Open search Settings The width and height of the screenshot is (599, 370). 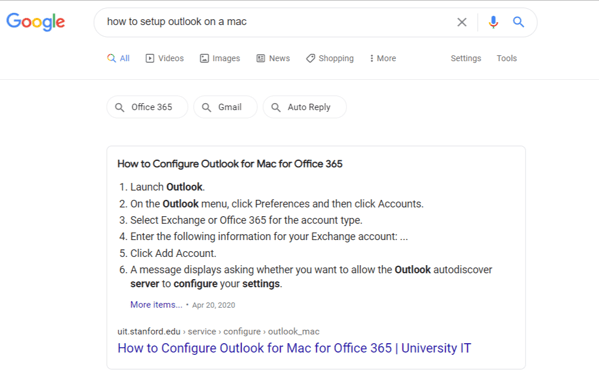[x=466, y=58]
